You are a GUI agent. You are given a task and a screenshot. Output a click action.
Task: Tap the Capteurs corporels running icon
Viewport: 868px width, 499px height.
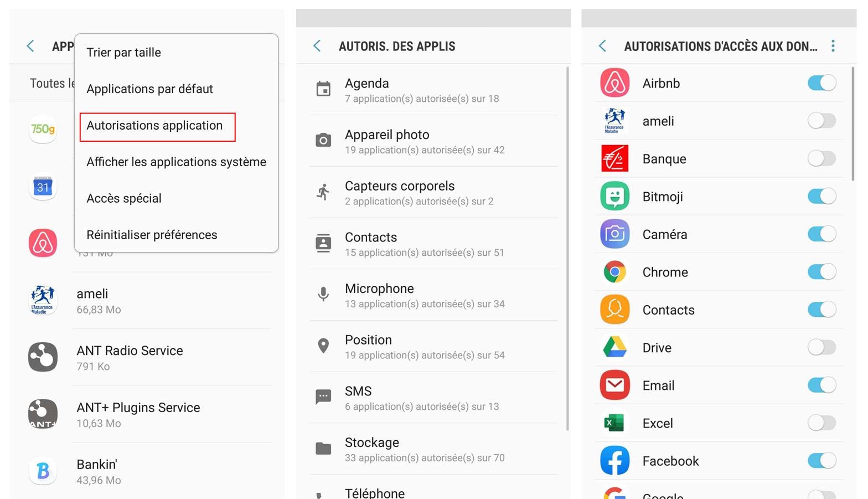pos(323,192)
